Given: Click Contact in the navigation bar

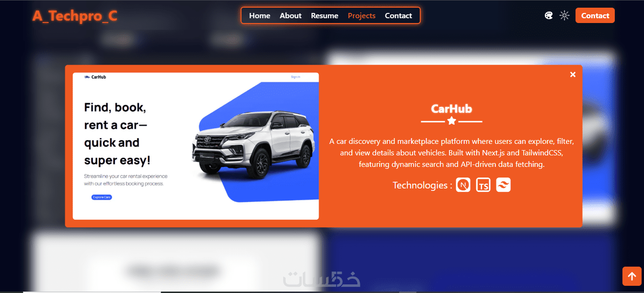Looking at the screenshot, I should [x=398, y=15].
